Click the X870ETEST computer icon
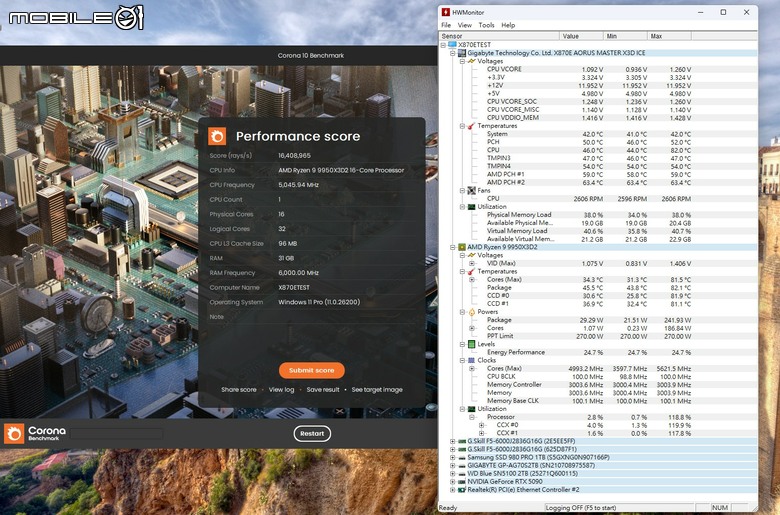Screen dimensions: 780x515 click(452, 45)
